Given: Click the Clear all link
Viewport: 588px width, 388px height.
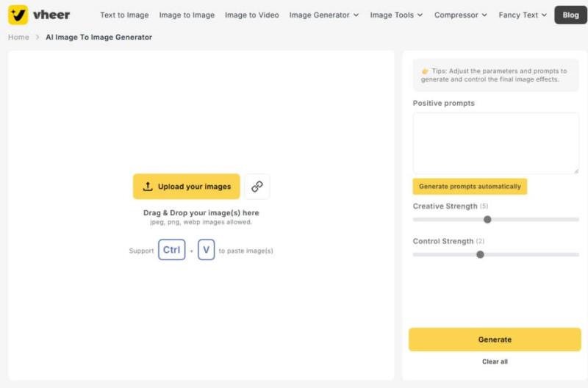Looking at the screenshot, I should pyautogui.click(x=495, y=362).
